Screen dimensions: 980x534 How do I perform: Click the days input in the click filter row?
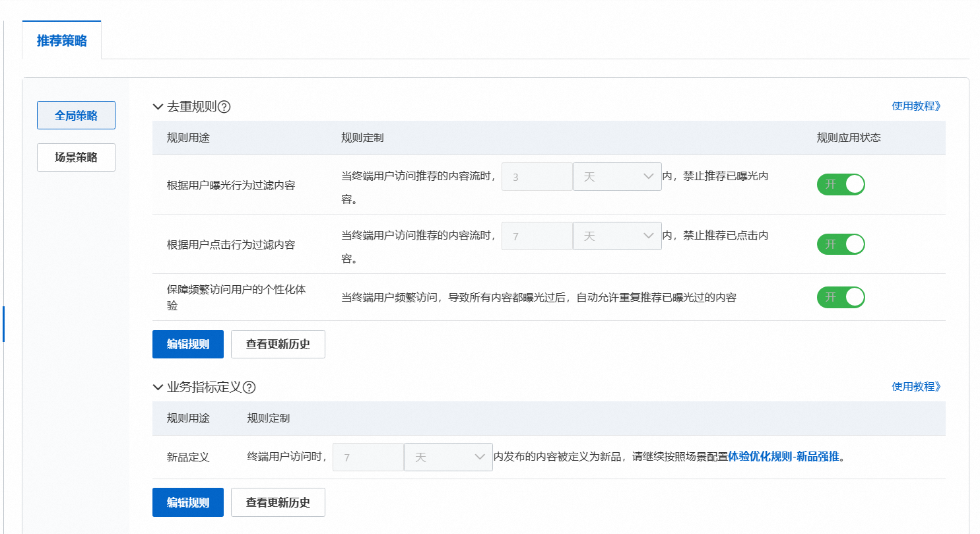tap(537, 236)
